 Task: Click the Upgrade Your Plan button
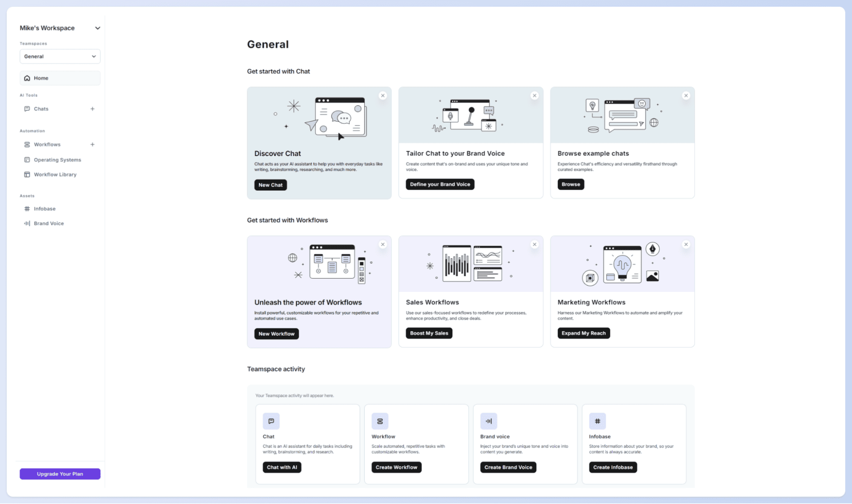coord(60,474)
